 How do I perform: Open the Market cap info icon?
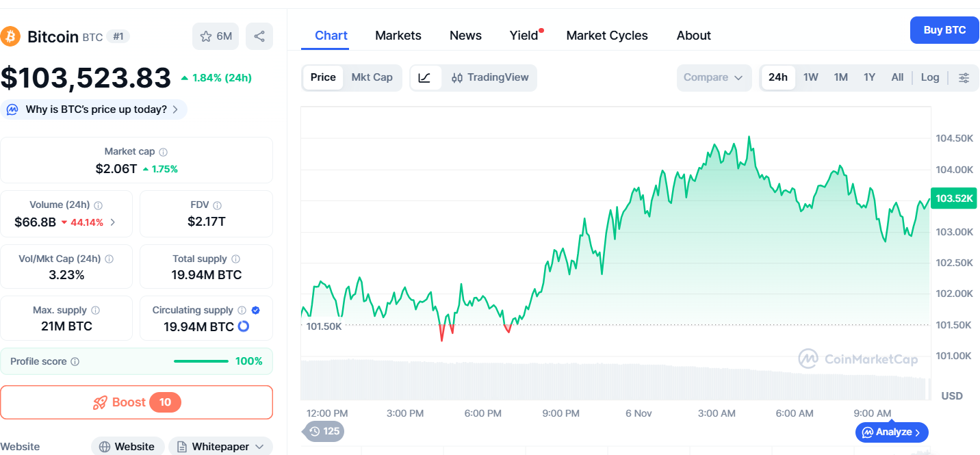coord(163,152)
